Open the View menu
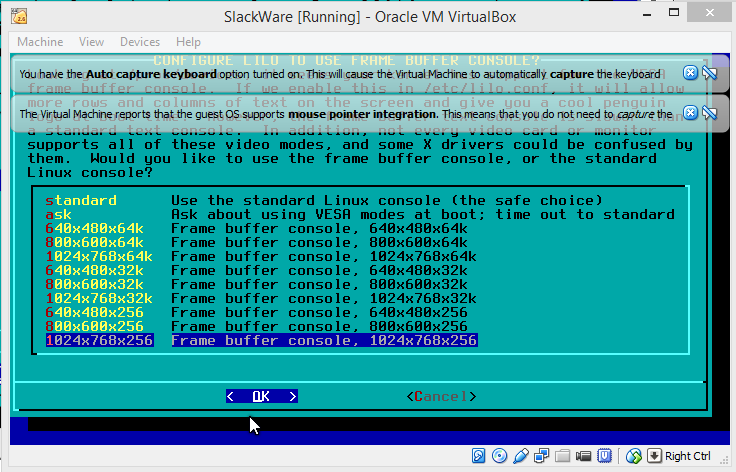Screen dimensions: 736x472 [91, 42]
